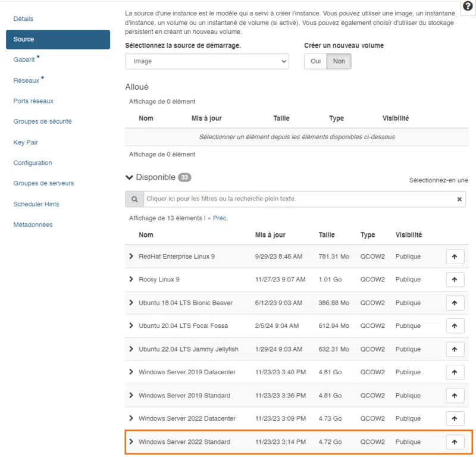Open the Gabarit tab

(x=24, y=60)
